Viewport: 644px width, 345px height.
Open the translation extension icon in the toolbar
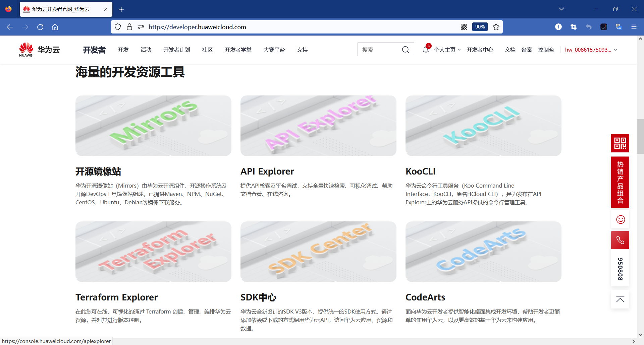(x=618, y=27)
